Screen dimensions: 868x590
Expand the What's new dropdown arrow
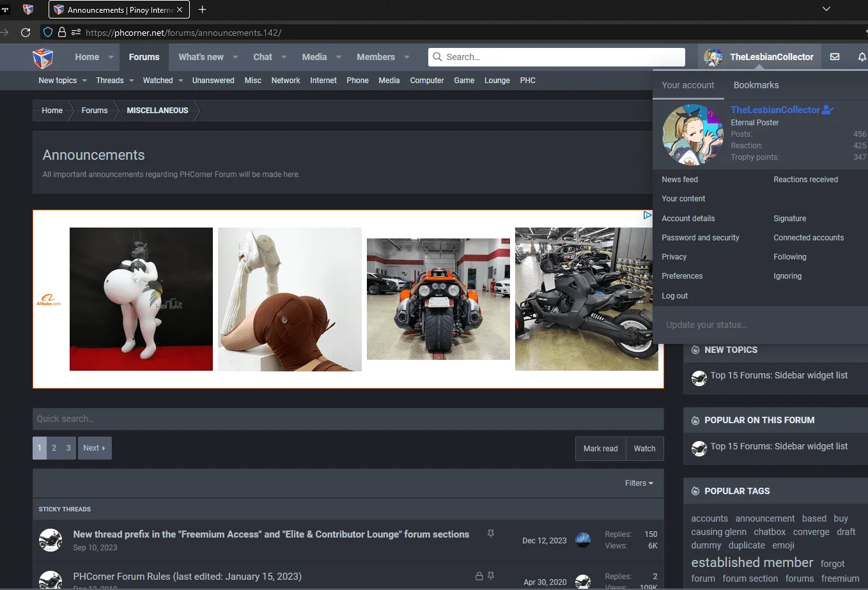point(235,57)
